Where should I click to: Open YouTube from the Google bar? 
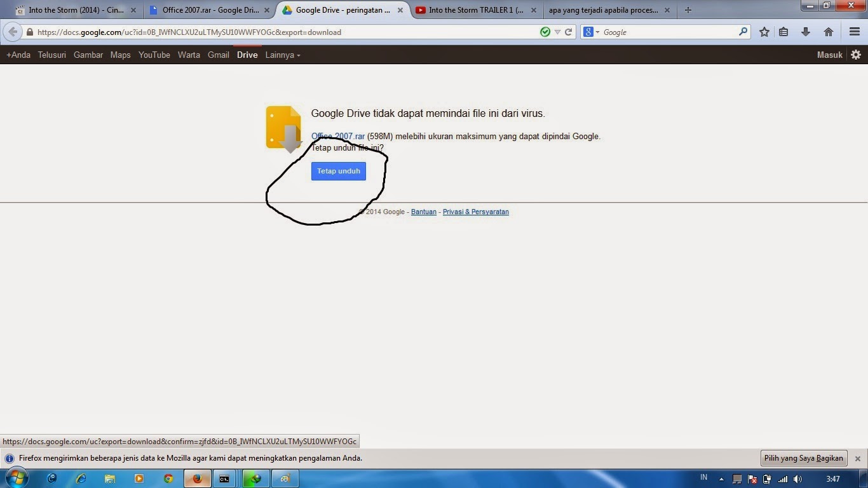(x=154, y=55)
